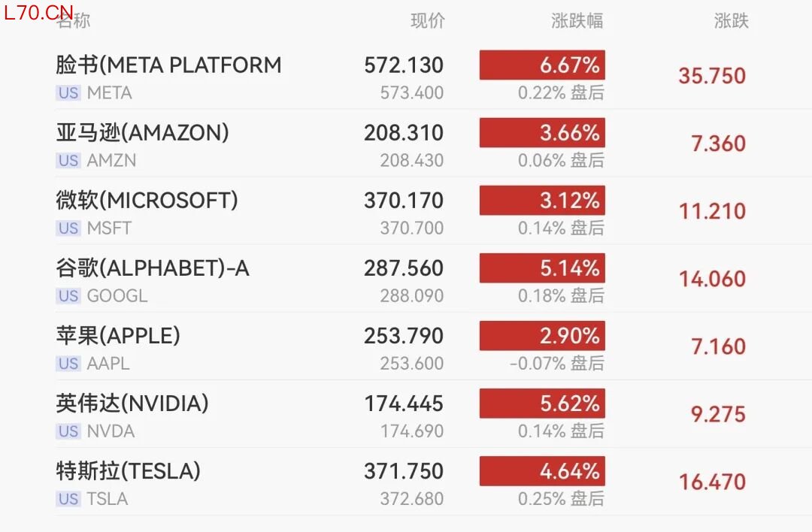Click the L70.CN watermark link
812x532 pixels.
click(38, 12)
